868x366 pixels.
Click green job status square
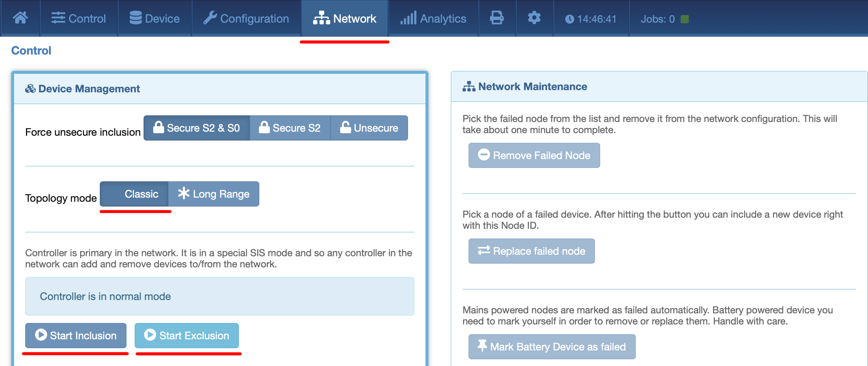tap(685, 19)
